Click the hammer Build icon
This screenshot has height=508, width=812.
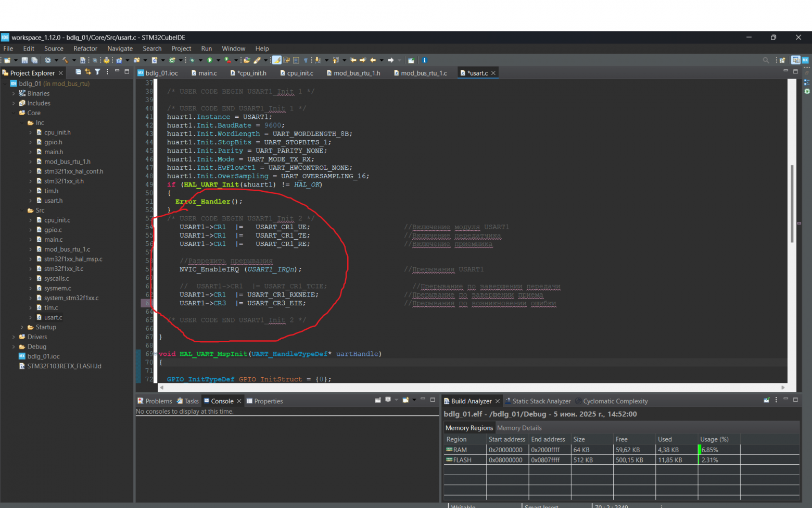[65, 60]
